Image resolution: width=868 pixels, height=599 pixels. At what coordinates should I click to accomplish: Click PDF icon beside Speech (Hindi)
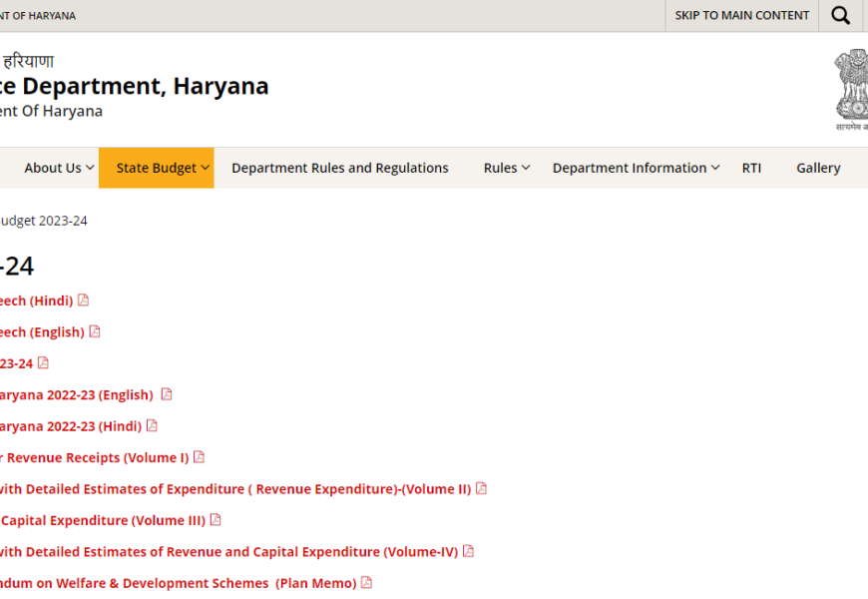click(x=83, y=300)
